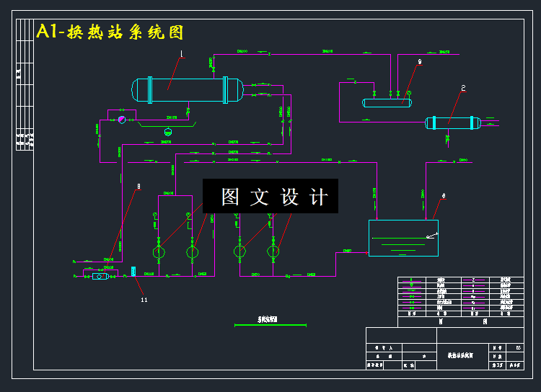Click the revision strip on the left border
The height and width of the screenshot is (392, 541).
(x=25, y=85)
